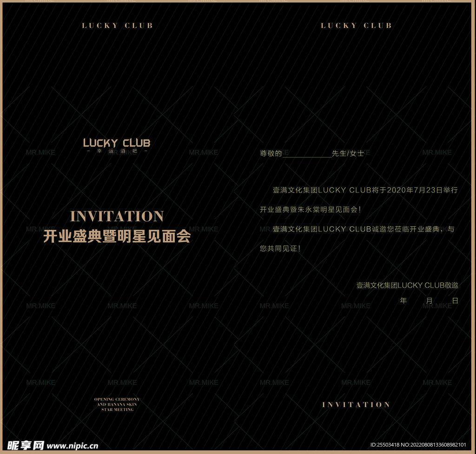Click the 壹满文化集团LUCKY CLUB敬邀 signature
This screenshot has height=454, width=476.
point(407,285)
